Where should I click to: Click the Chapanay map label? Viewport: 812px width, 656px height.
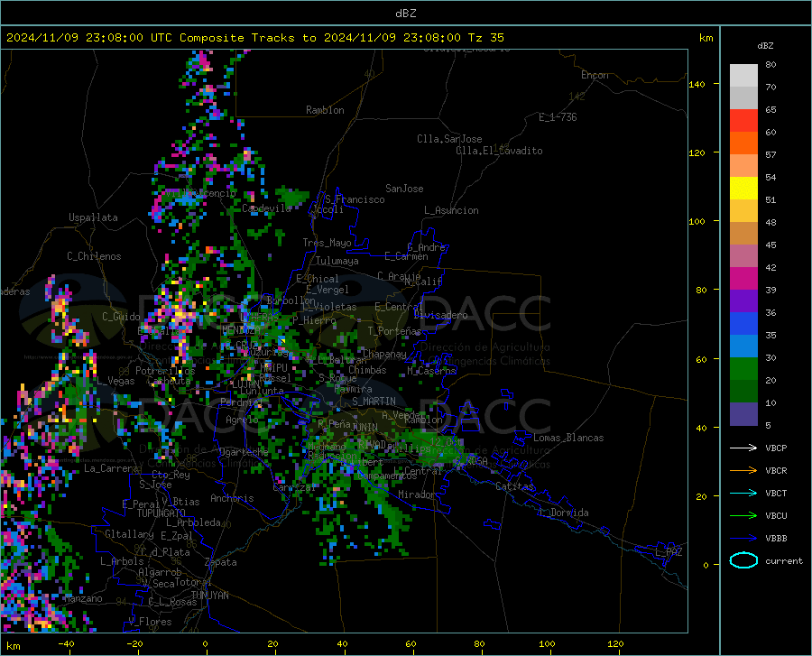tap(384, 354)
